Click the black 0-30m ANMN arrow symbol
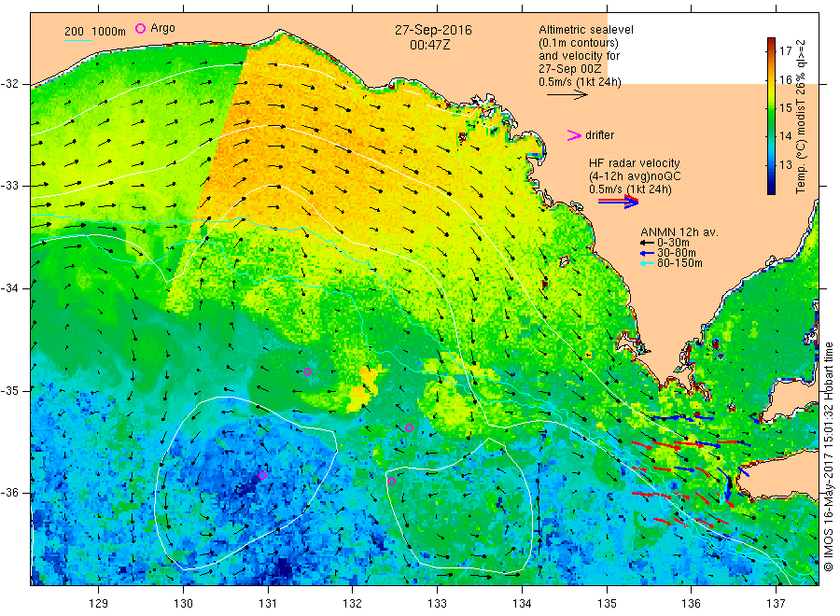Screen dimensions: 840x616 click(647, 244)
